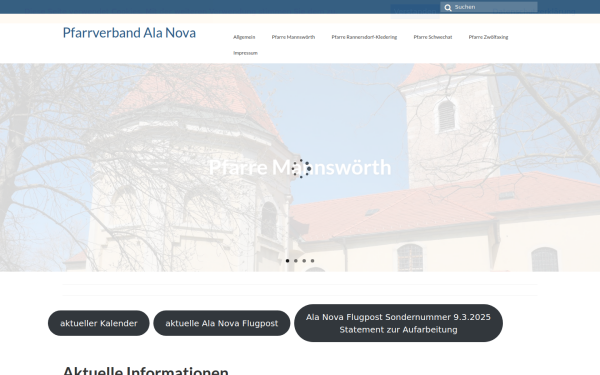Open Ala Nova Flugpost Sondernummer 9.3.2025 button
Screen dimensions: 600x375
pyautogui.click(x=398, y=323)
